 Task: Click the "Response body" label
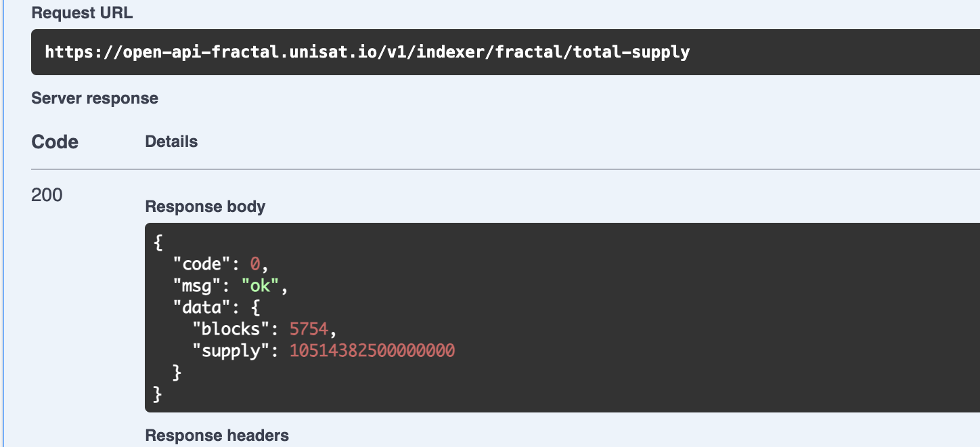(205, 207)
